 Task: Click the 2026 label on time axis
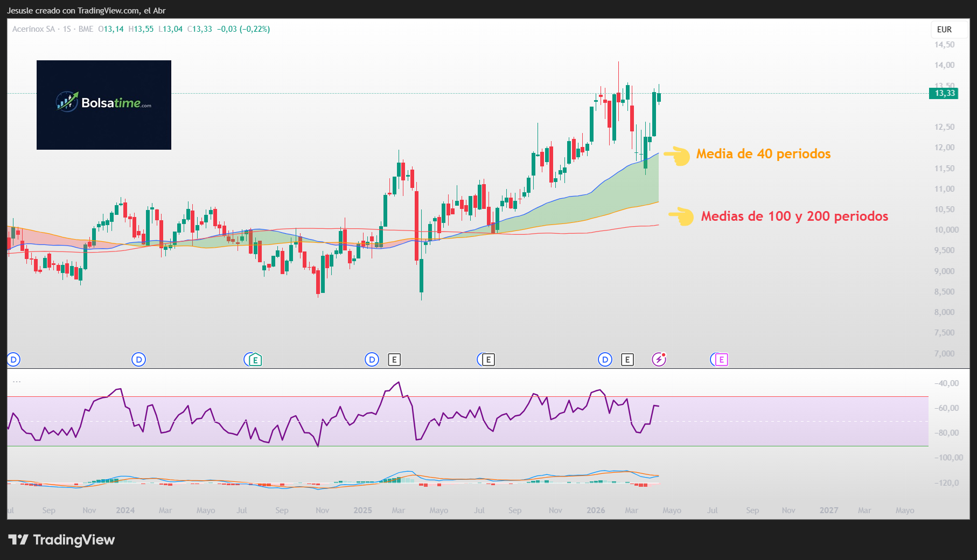coord(596,510)
